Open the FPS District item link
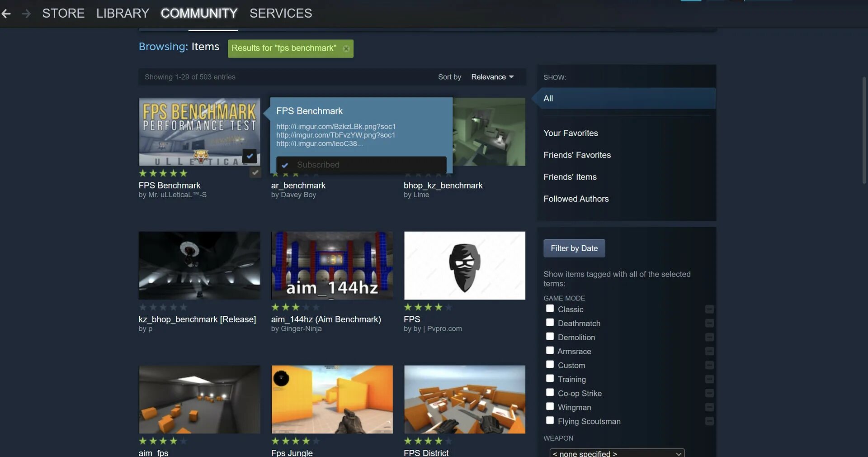This screenshot has width=868, height=457. 426,452
